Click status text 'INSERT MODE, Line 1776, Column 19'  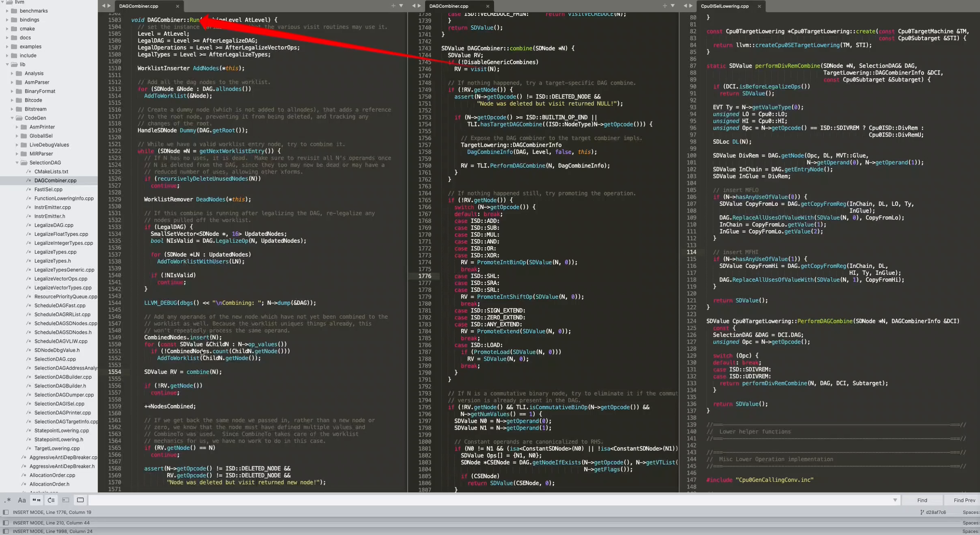(x=52, y=512)
